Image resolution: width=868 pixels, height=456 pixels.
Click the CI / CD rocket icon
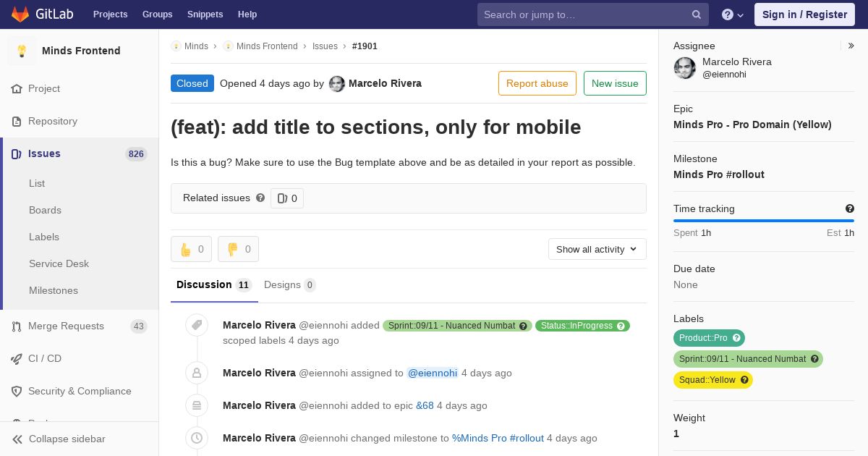pos(17,358)
